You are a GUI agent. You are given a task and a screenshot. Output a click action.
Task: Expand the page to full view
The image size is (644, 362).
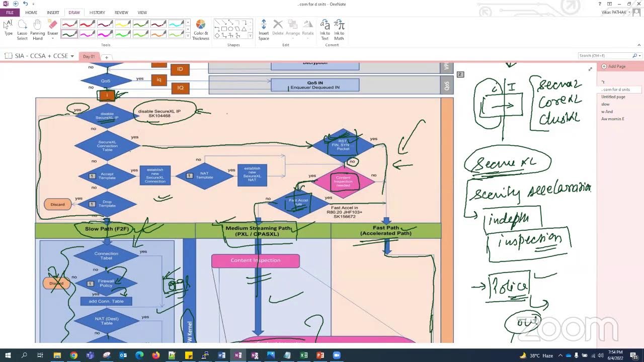pos(590,69)
